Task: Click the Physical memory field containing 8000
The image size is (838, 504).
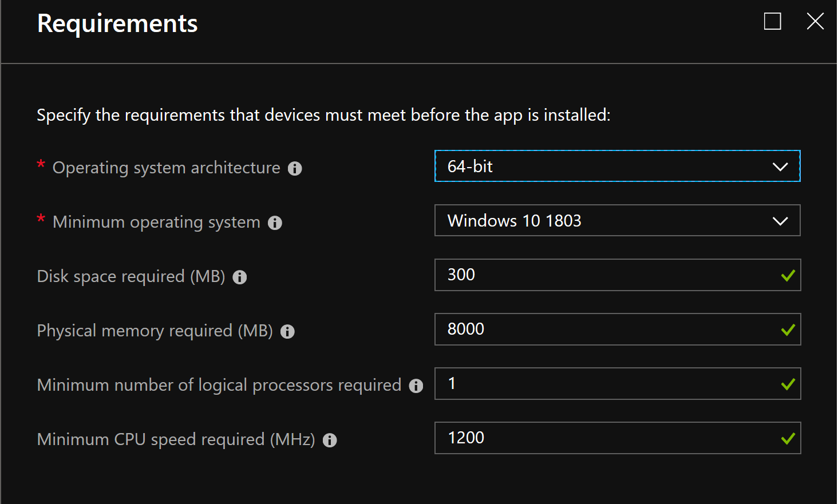Action: (618, 329)
